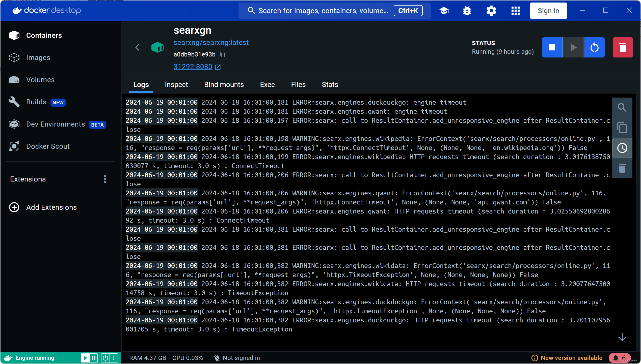Clear the logs trash icon
The image size is (641, 364).
(x=622, y=168)
